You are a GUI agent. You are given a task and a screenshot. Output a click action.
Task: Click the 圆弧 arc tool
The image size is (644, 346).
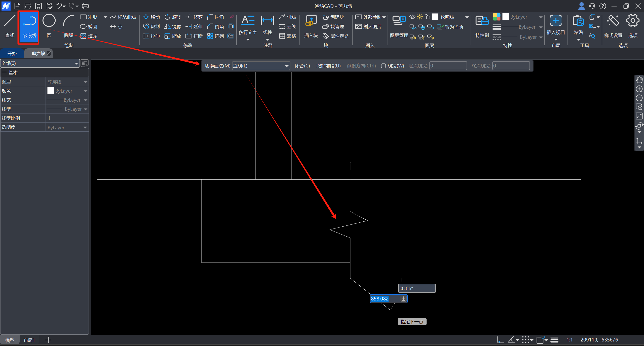[x=68, y=25]
